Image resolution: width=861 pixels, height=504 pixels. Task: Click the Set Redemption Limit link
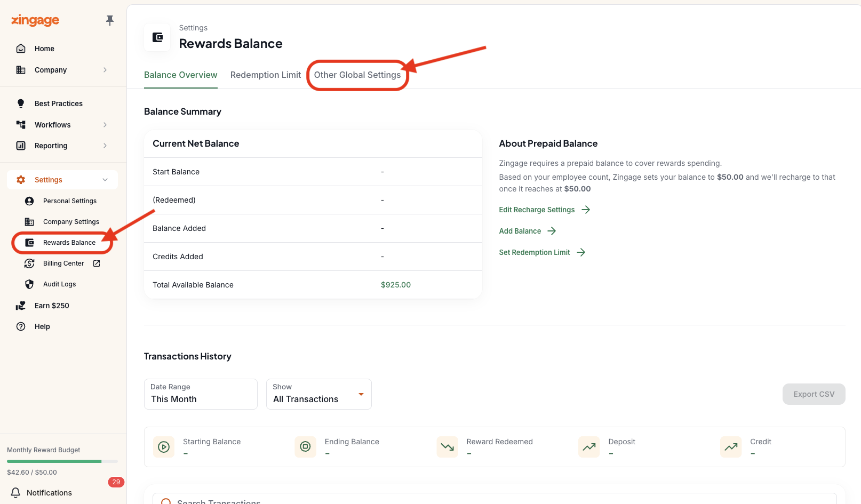click(535, 252)
